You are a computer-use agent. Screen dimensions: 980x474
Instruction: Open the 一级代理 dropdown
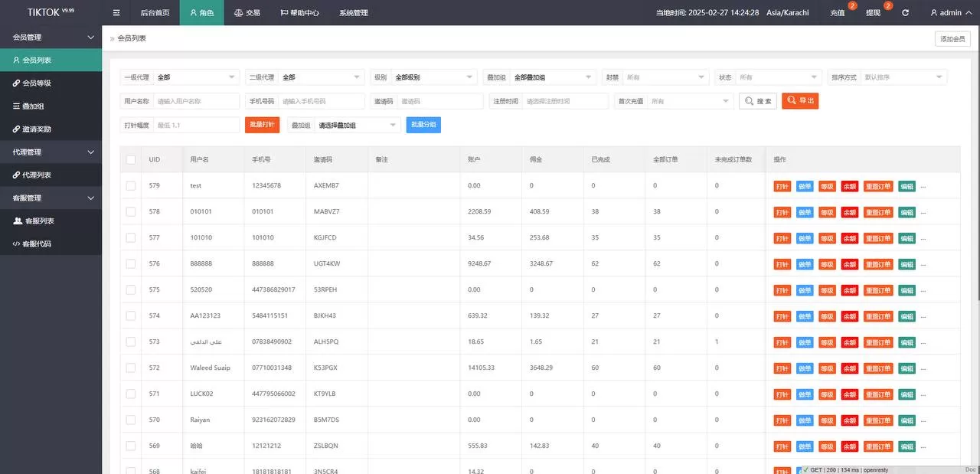(196, 77)
